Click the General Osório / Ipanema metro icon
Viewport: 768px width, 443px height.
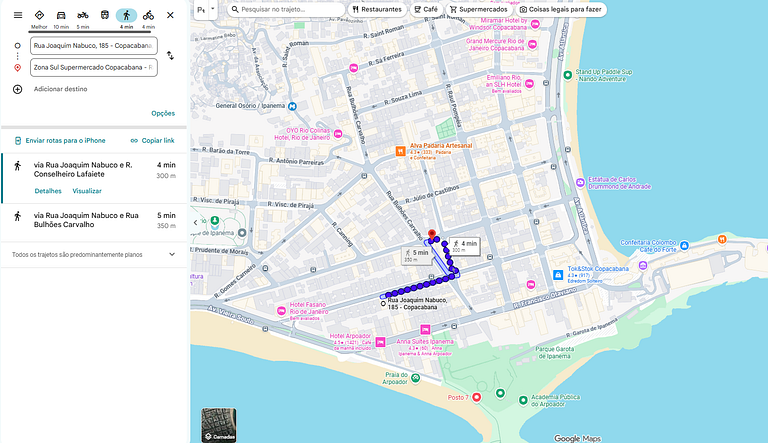click(292, 106)
